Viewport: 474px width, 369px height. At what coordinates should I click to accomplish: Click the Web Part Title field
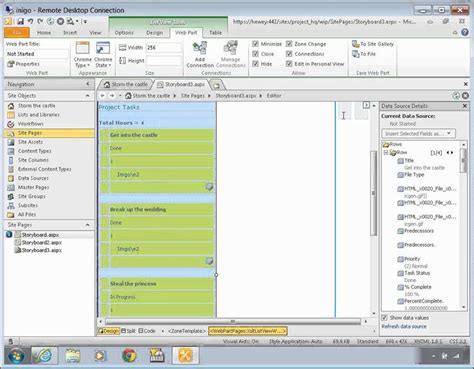pos(37,54)
